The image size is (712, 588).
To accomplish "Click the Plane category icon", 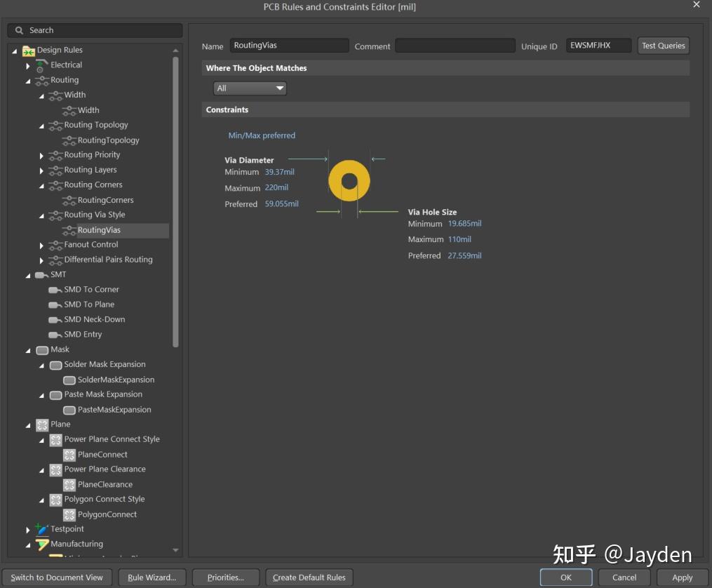I will [42, 425].
